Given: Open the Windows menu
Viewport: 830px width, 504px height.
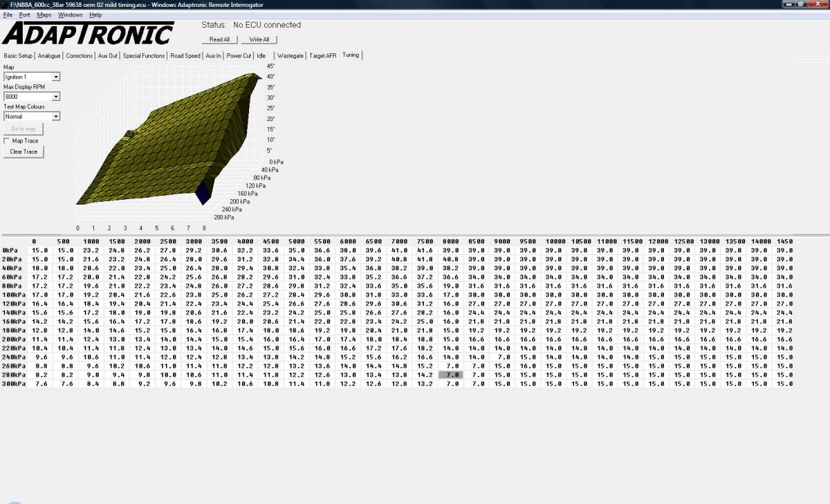Looking at the screenshot, I should pyautogui.click(x=70, y=15).
